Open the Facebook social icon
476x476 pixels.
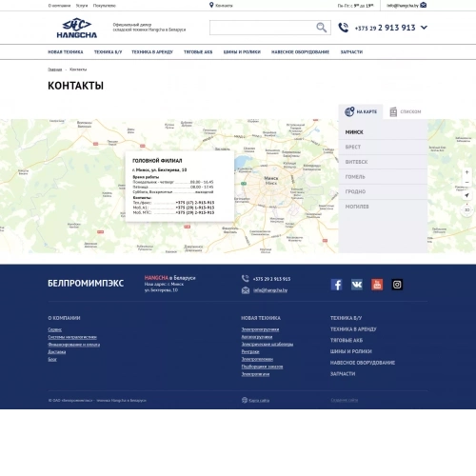(x=336, y=285)
